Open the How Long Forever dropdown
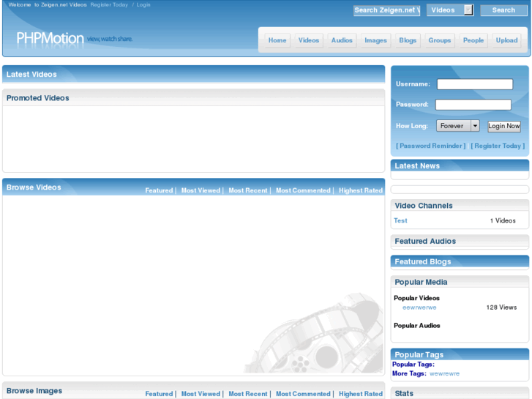 457,126
